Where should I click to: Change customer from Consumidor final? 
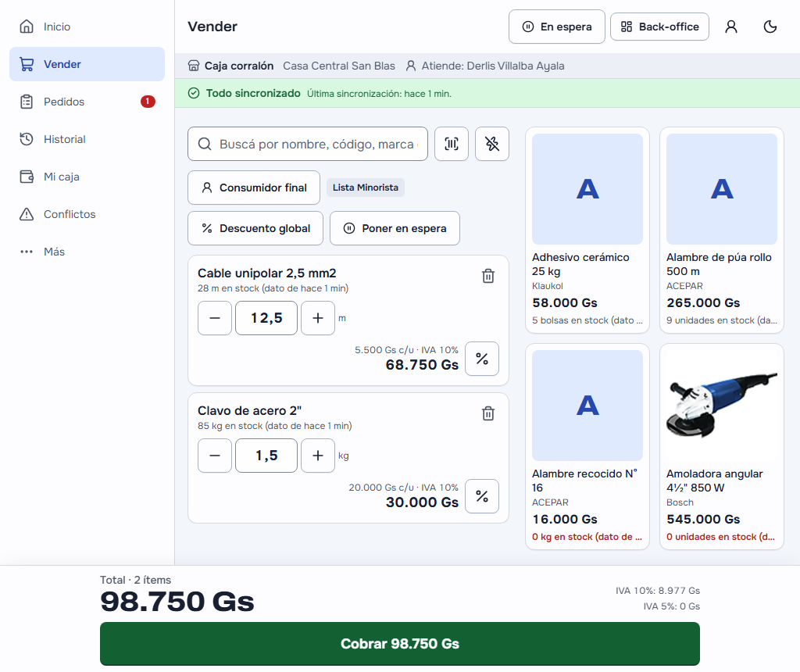[254, 188]
